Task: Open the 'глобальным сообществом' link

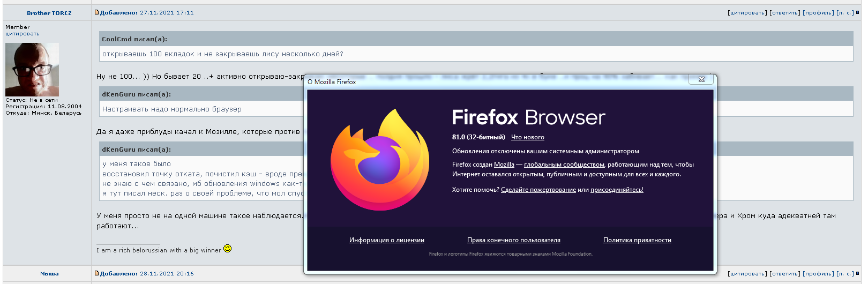Action: point(564,165)
